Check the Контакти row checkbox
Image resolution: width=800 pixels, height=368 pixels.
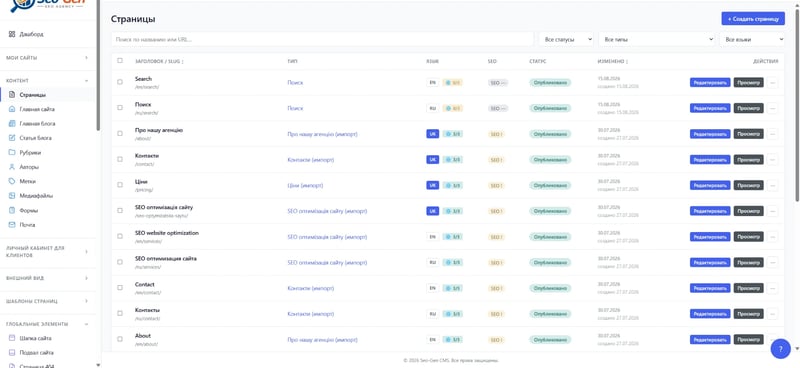[x=120, y=159]
